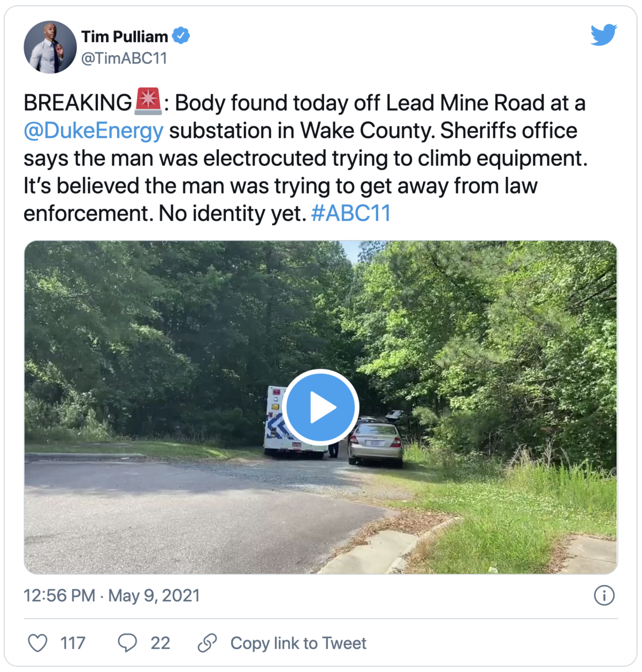The image size is (642, 672).
Task: Open Tim Pulliam's profile picture
Action: point(50,47)
